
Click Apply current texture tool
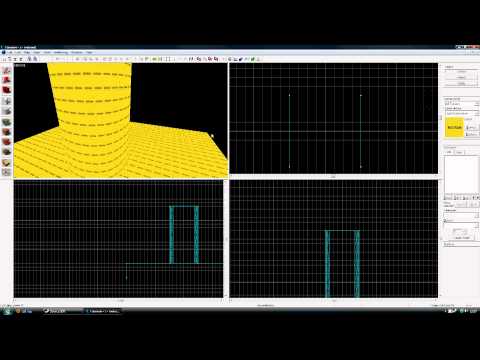[x=7, y=132]
